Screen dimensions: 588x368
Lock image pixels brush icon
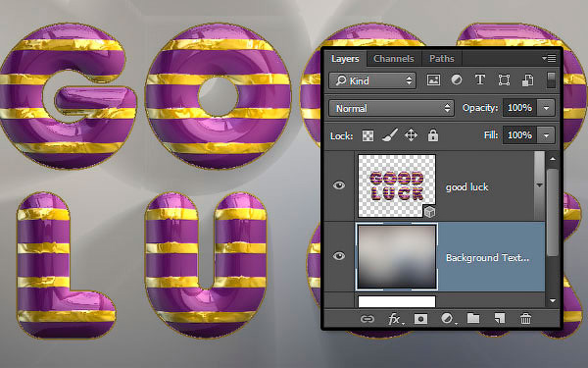[x=390, y=135]
